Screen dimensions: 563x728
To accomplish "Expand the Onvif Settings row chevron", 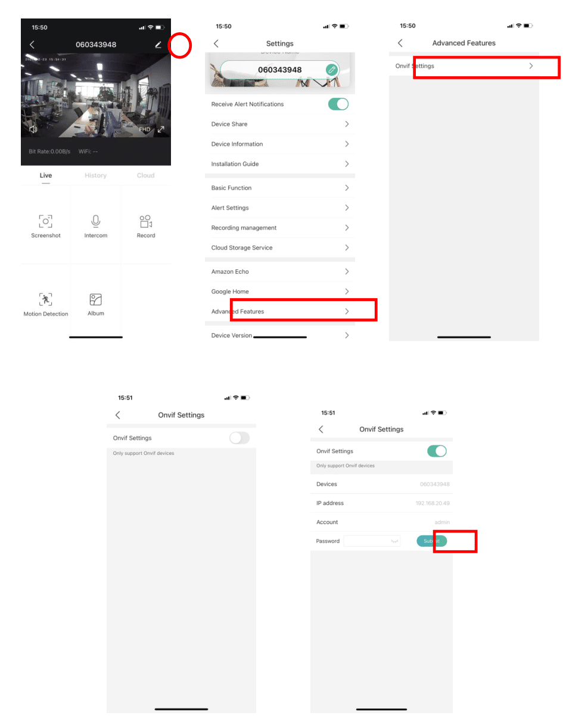I will (530, 66).
